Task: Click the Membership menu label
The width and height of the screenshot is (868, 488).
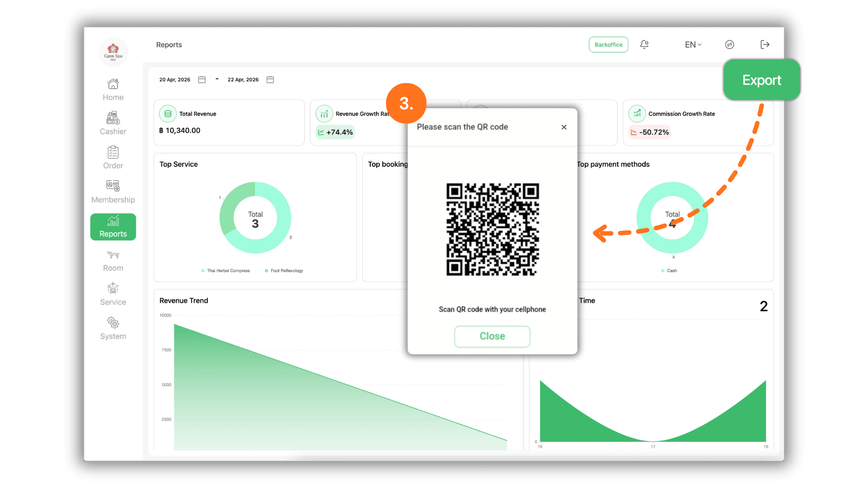Action: pos(113,200)
